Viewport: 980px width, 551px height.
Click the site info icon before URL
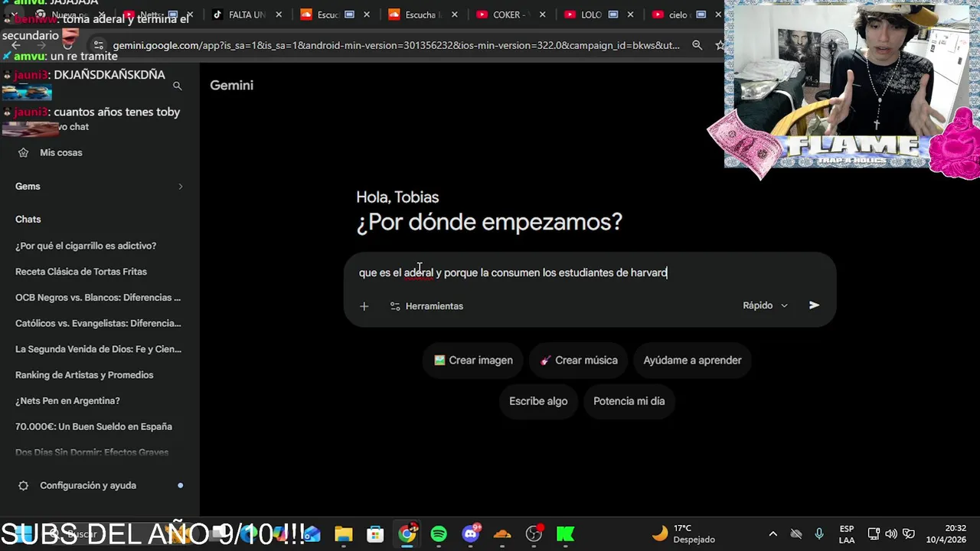[x=98, y=46]
